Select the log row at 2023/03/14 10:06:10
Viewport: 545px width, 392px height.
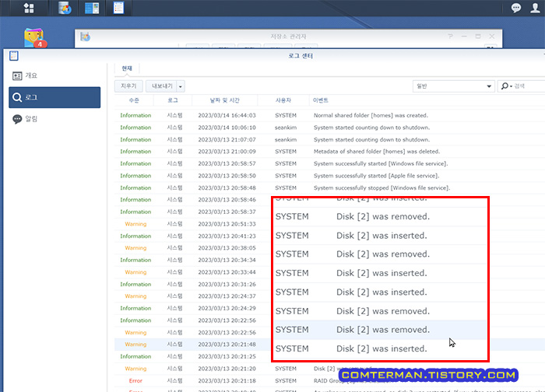click(x=329, y=128)
